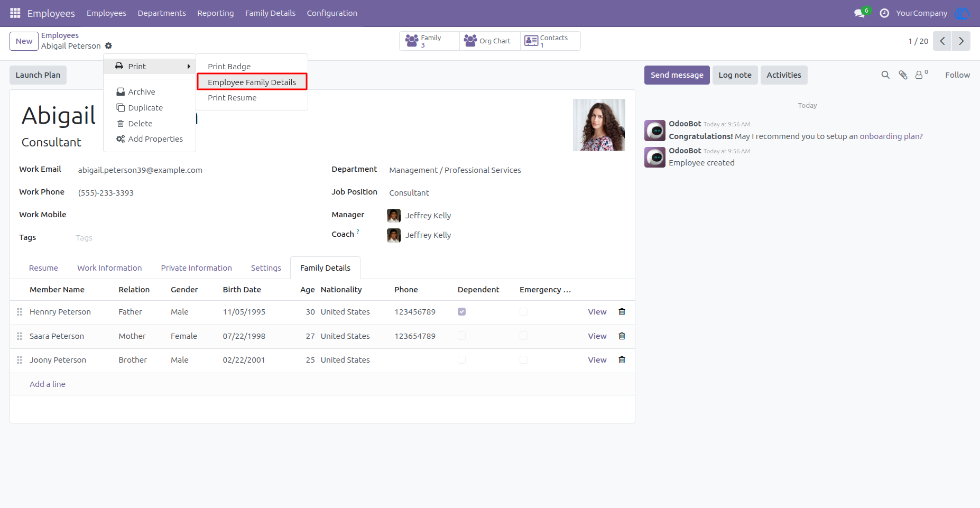This screenshot has height=508, width=980.
Task: Open the activities clock icon in navbar
Action: (884, 13)
